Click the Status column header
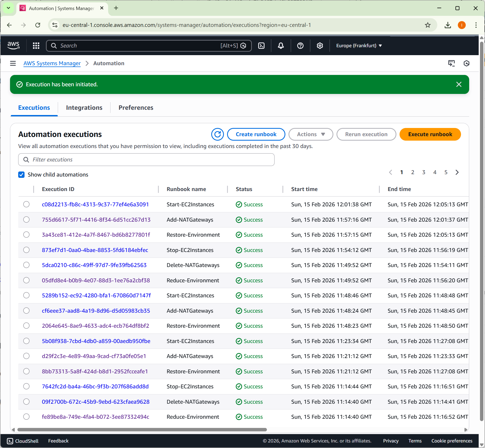485x448 pixels. [x=244, y=189]
